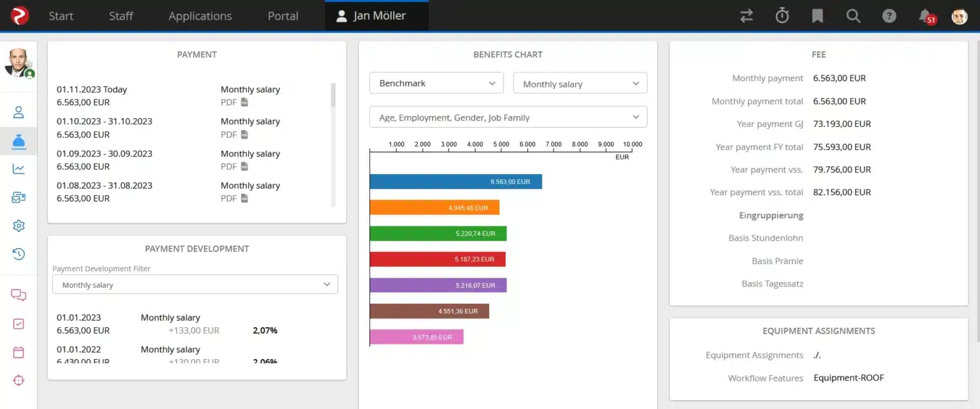Open the settings gear icon in sidebar

click(19, 226)
